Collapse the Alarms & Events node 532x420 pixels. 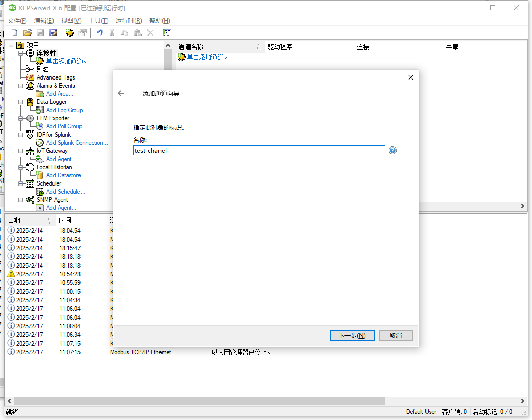pyautogui.click(x=21, y=86)
